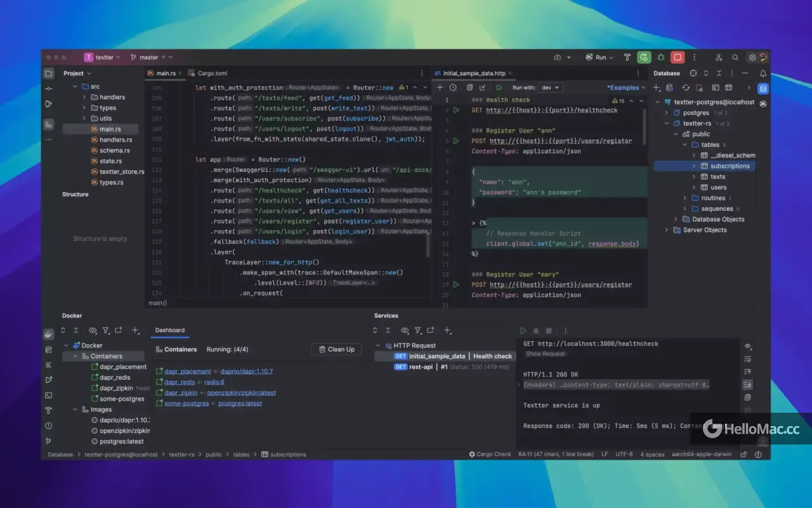
Task: Open the Structure tool window icon in left sidebar
Action: coord(49,124)
